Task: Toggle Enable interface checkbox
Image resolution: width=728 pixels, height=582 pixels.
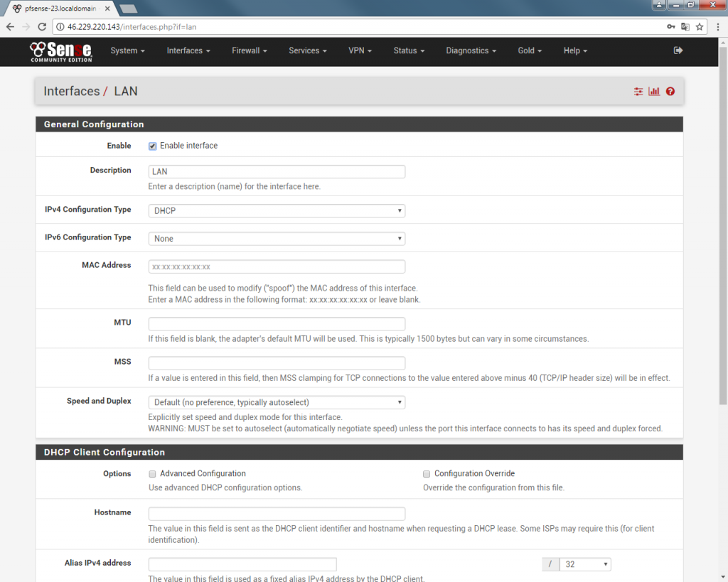Action: tap(152, 146)
